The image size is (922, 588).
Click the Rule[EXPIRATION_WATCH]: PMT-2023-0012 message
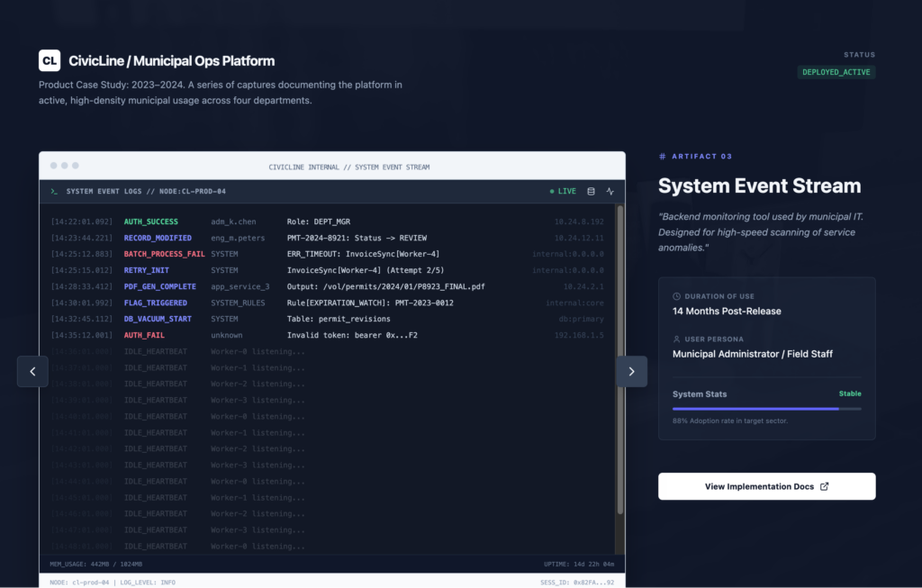(x=370, y=303)
